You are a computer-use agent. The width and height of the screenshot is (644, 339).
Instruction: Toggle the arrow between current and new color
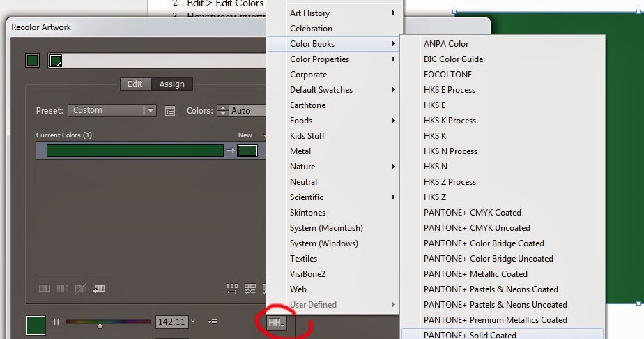coord(231,151)
